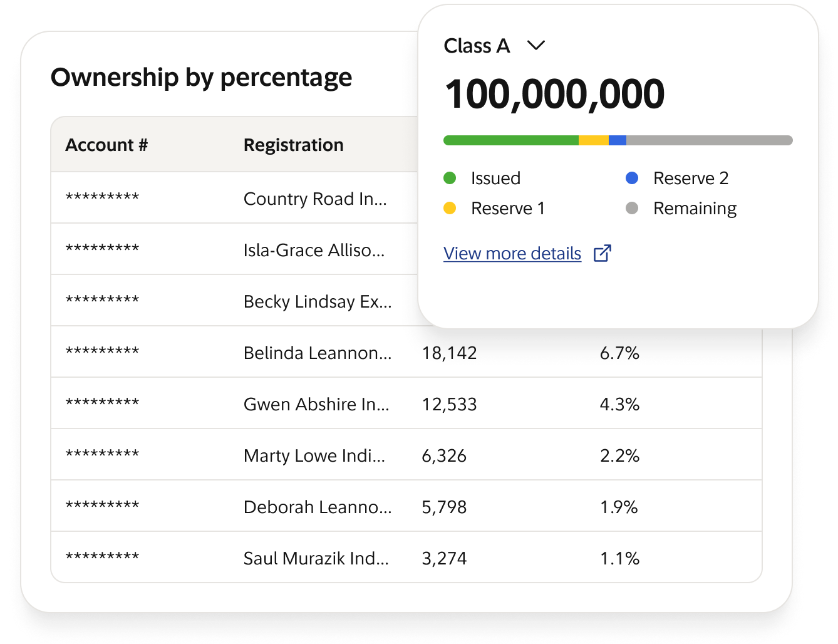
Task: Click the green Issued segment of the share bar
Action: click(x=511, y=140)
